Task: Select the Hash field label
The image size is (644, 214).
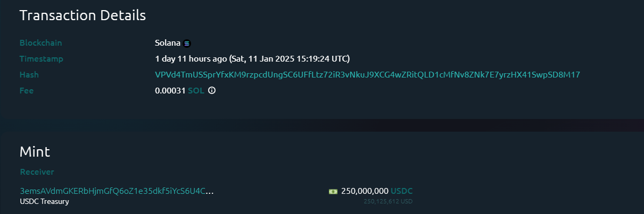Action: (x=29, y=75)
